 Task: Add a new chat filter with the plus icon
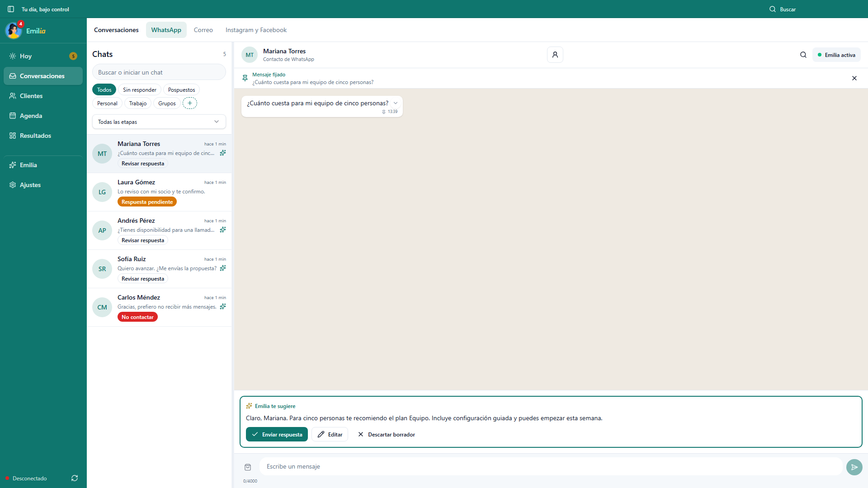click(x=190, y=103)
